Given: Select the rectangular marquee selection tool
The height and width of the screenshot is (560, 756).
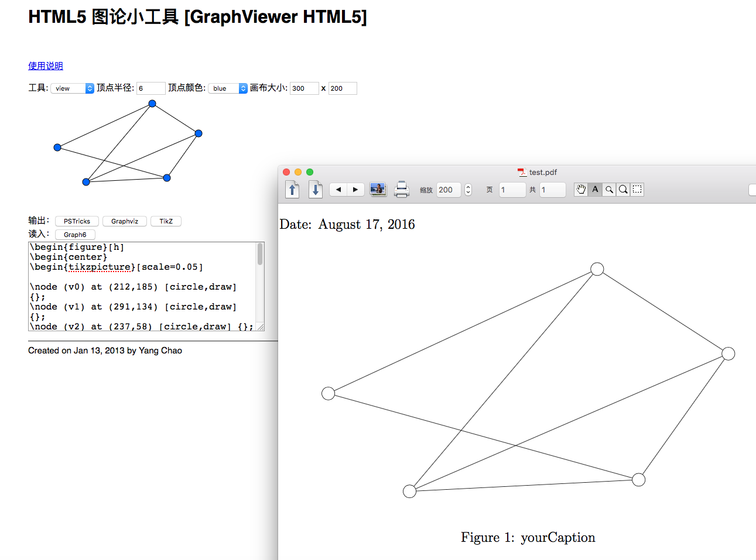Looking at the screenshot, I should tap(637, 190).
